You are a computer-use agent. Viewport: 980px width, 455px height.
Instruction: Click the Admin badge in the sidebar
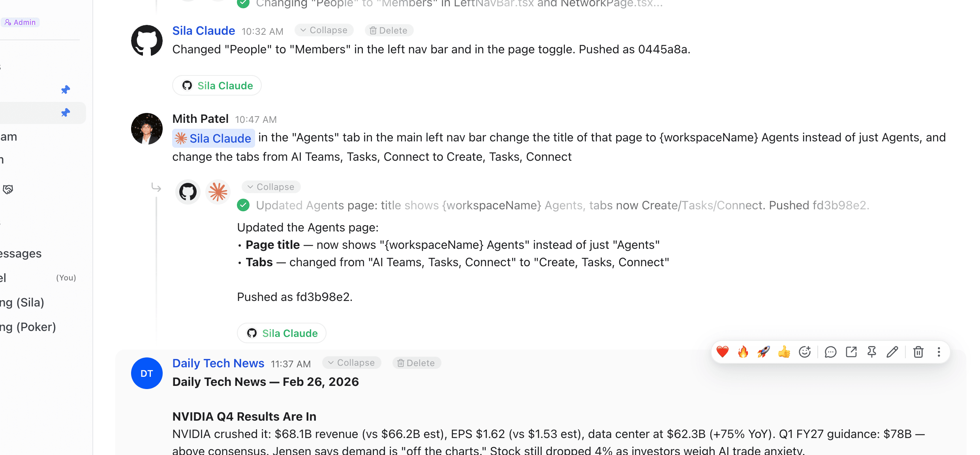(20, 23)
